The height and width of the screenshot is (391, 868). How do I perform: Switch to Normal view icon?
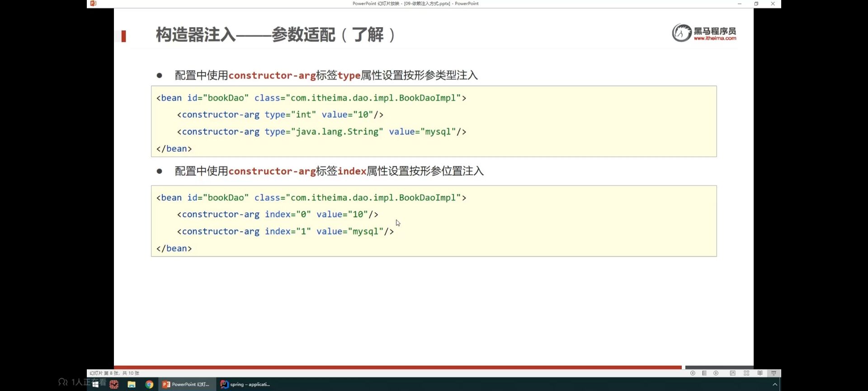[733, 373]
